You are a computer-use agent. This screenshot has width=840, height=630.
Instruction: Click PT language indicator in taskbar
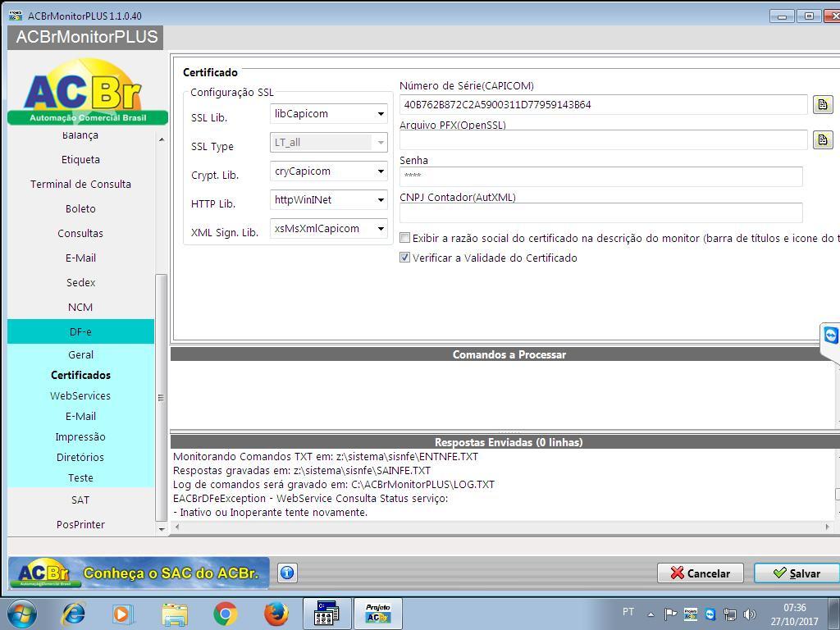tap(628, 612)
